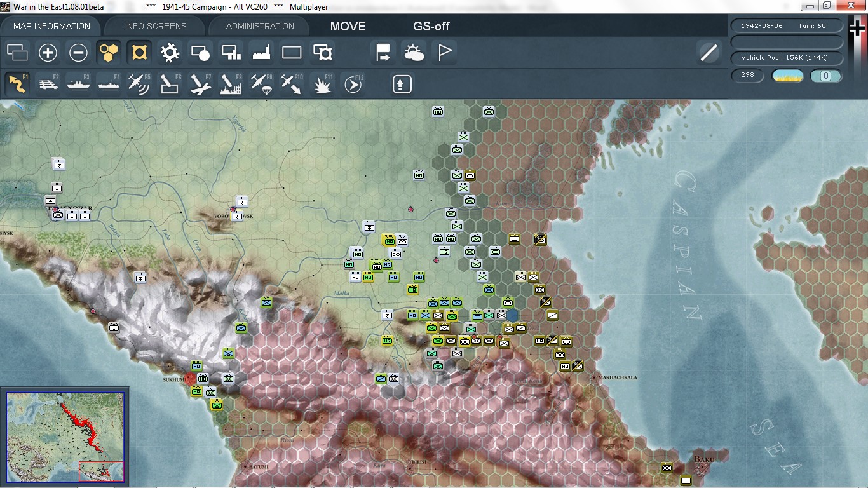
Task: Click the rectangle-with-bars map icon
Action: point(231,52)
